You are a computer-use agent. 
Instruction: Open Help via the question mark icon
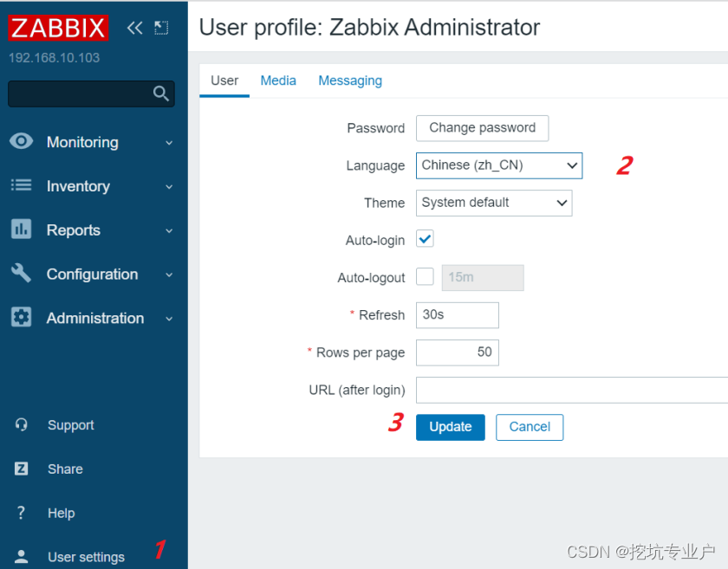(x=21, y=513)
